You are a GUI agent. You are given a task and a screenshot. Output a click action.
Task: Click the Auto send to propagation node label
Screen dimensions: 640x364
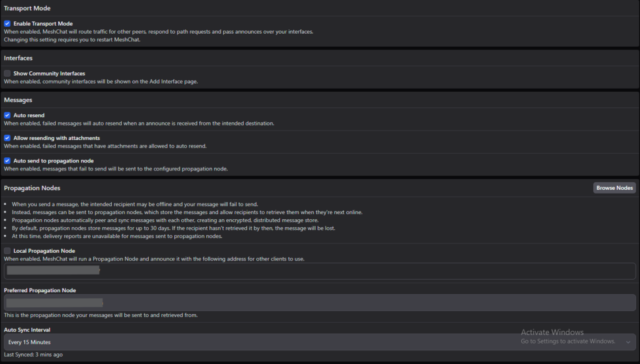click(x=54, y=161)
